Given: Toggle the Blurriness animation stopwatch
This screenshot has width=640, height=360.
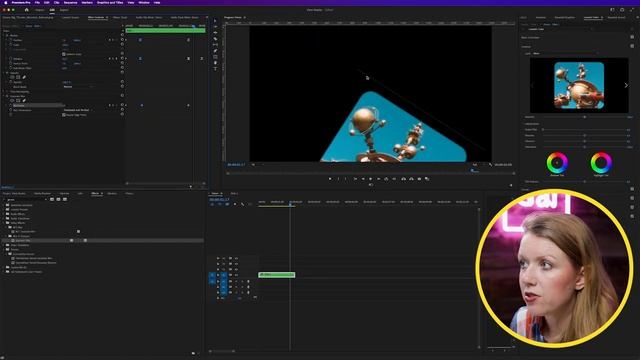Looking at the screenshot, I should 11,105.
